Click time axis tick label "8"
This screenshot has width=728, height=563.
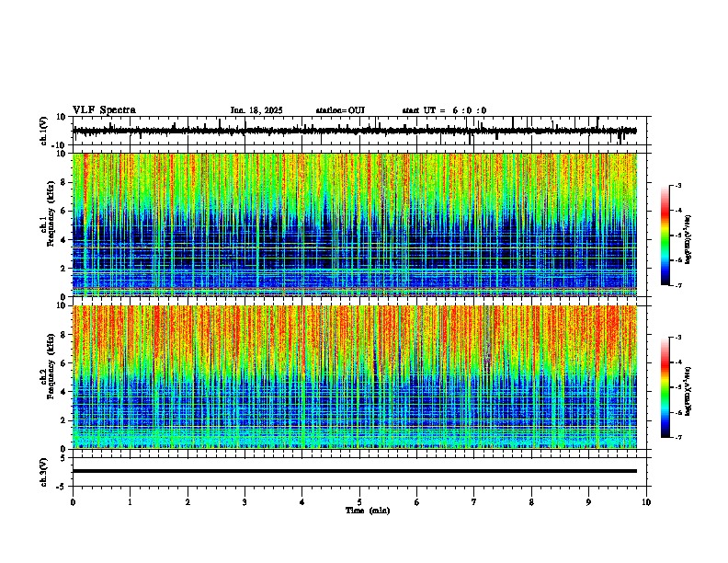click(x=531, y=502)
